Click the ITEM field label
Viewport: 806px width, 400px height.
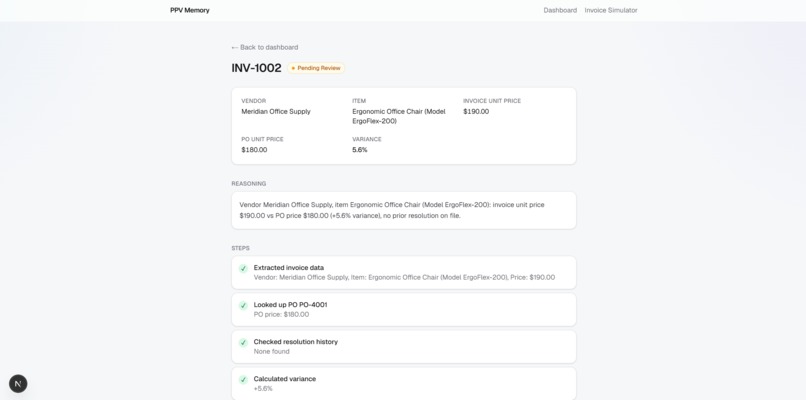coord(359,101)
